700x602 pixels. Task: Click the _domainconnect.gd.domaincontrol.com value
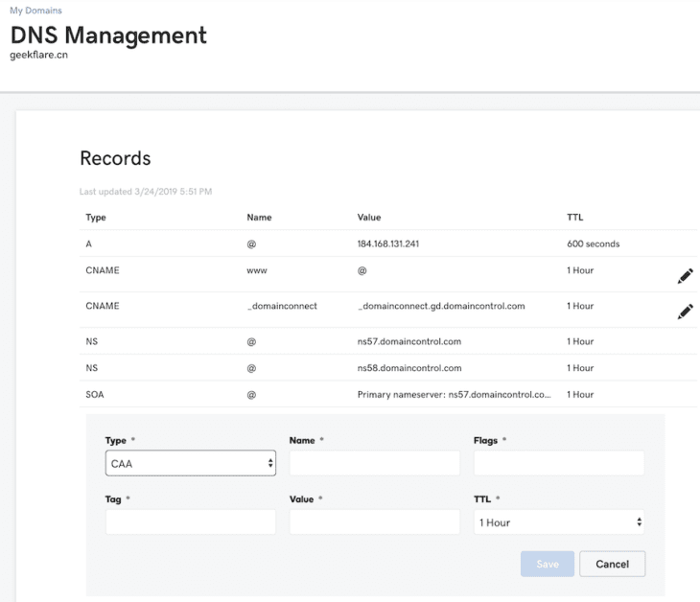coord(440,306)
